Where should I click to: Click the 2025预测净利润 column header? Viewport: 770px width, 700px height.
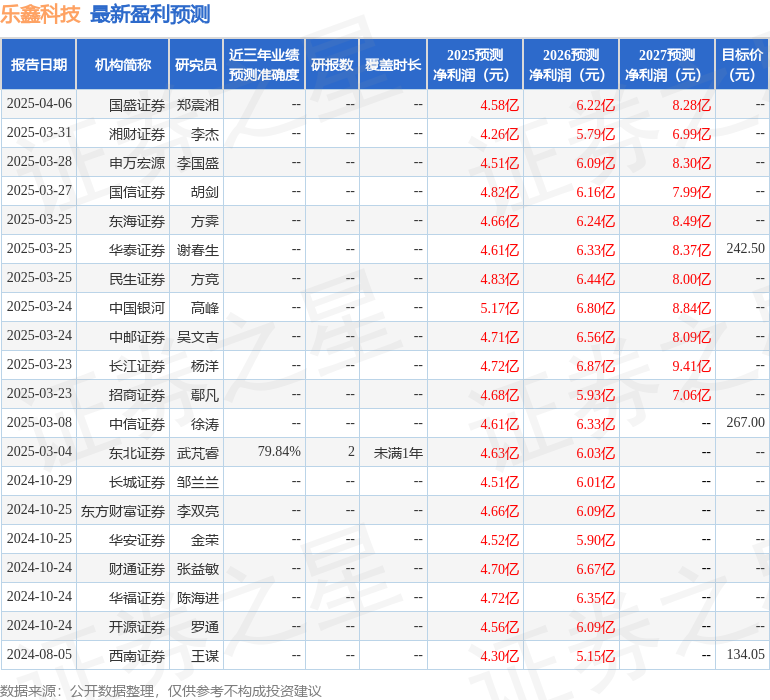click(475, 64)
